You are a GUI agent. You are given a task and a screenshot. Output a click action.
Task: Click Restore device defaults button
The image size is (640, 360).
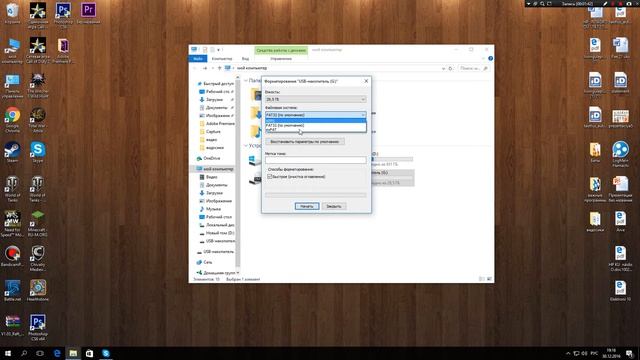click(305, 142)
